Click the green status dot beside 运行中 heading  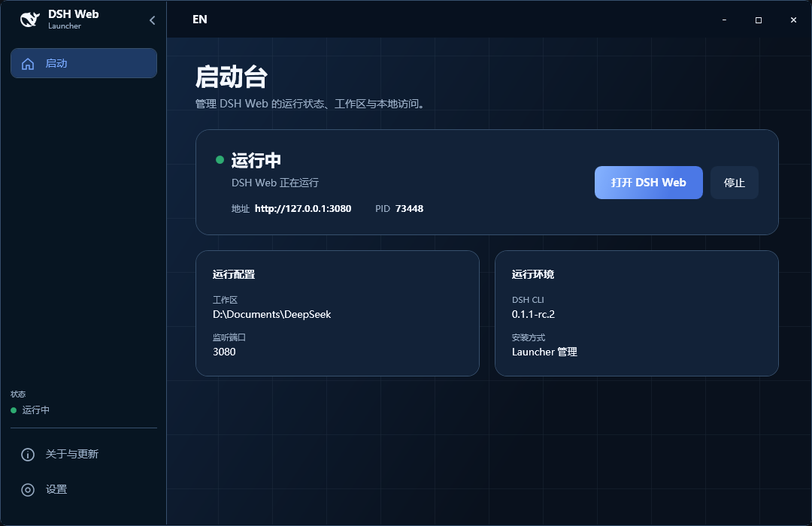point(220,160)
